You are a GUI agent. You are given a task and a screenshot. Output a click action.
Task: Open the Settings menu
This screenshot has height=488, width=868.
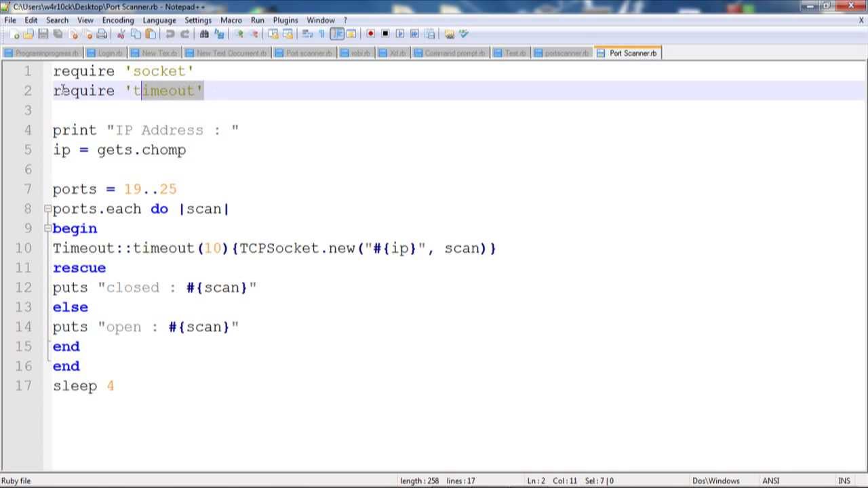coord(198,20)
